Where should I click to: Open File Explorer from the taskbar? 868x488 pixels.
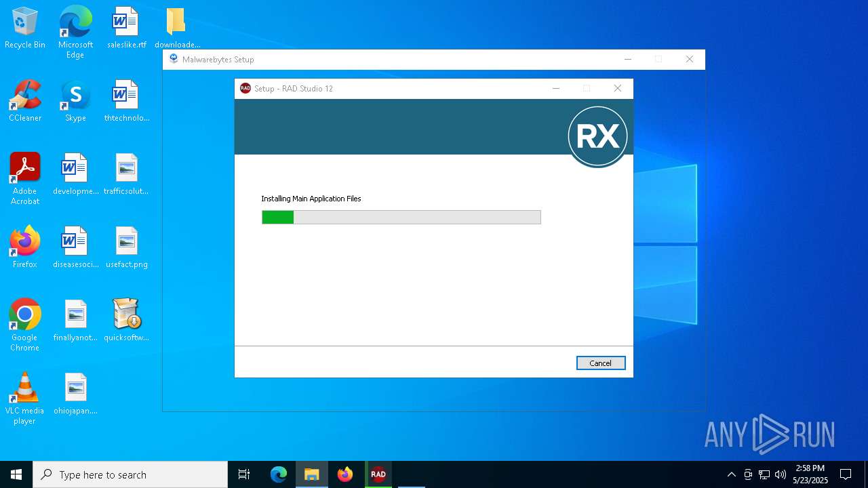[x=312, y=474]
